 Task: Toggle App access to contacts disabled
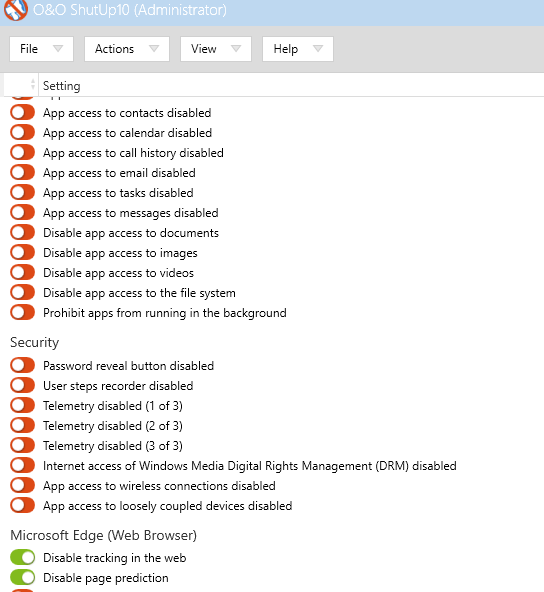click(23, 113)
